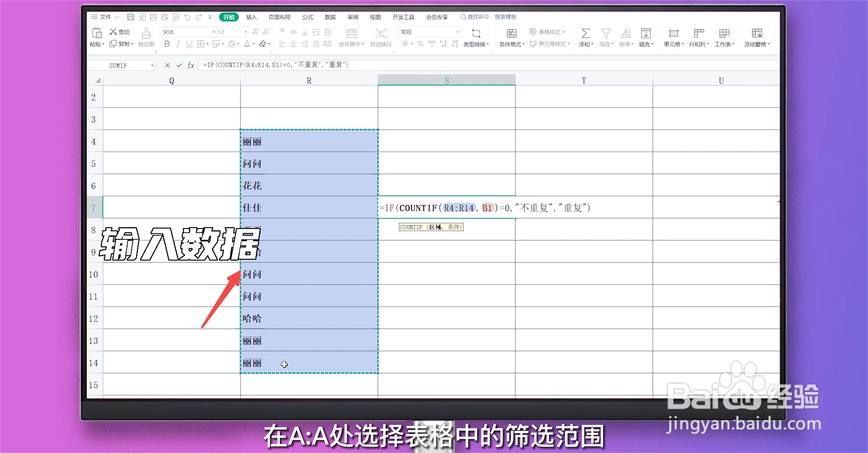Redo the last undone action

tap(198, 17)
